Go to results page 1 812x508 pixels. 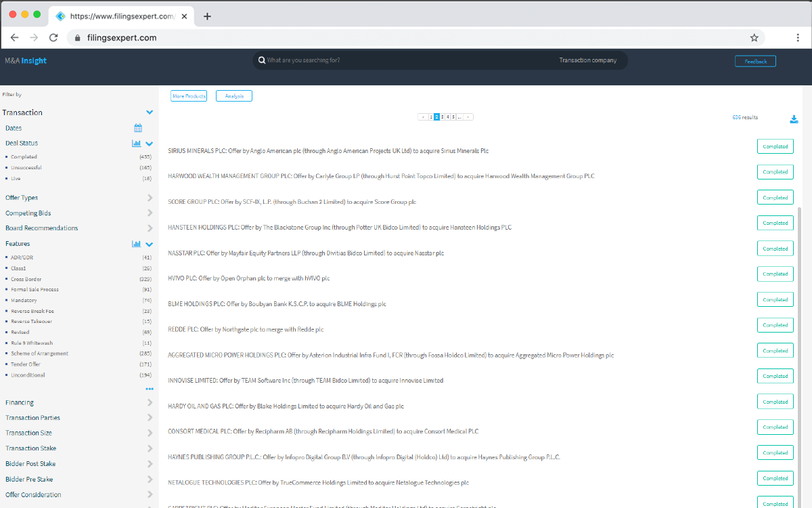pos(431,117)
